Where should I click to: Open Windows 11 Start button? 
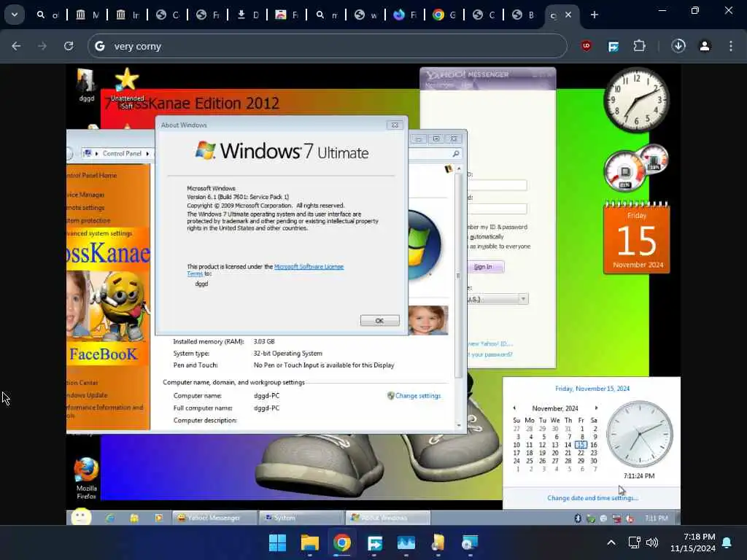pos(277,542)
